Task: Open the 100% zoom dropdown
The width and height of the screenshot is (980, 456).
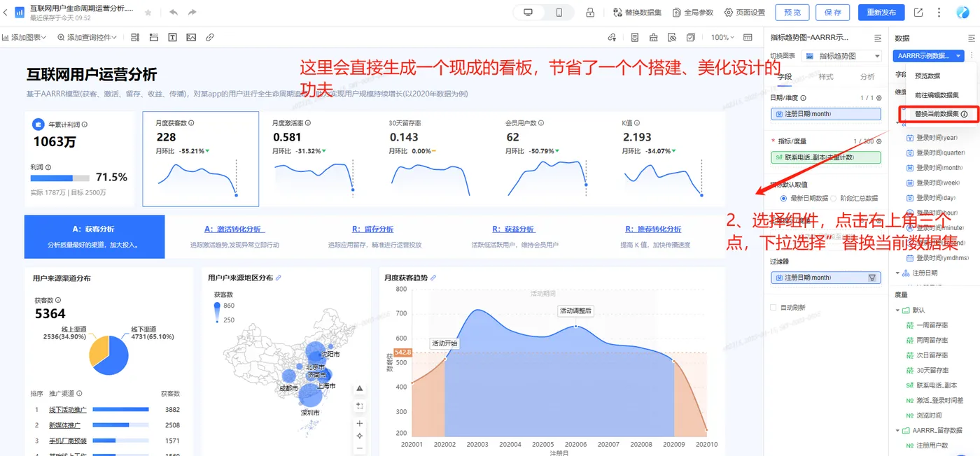Action: [722, 37]
